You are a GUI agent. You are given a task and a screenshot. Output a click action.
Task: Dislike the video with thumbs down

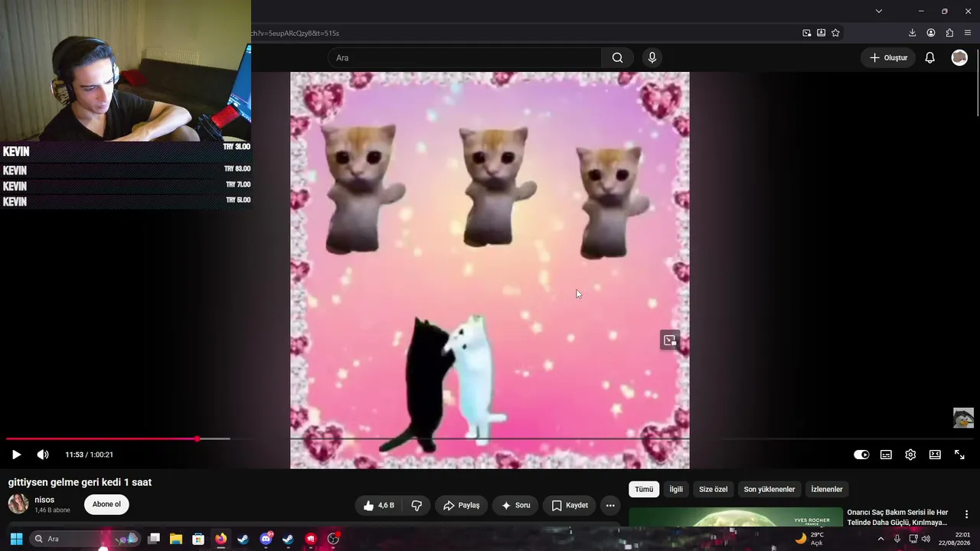[416, 505]
